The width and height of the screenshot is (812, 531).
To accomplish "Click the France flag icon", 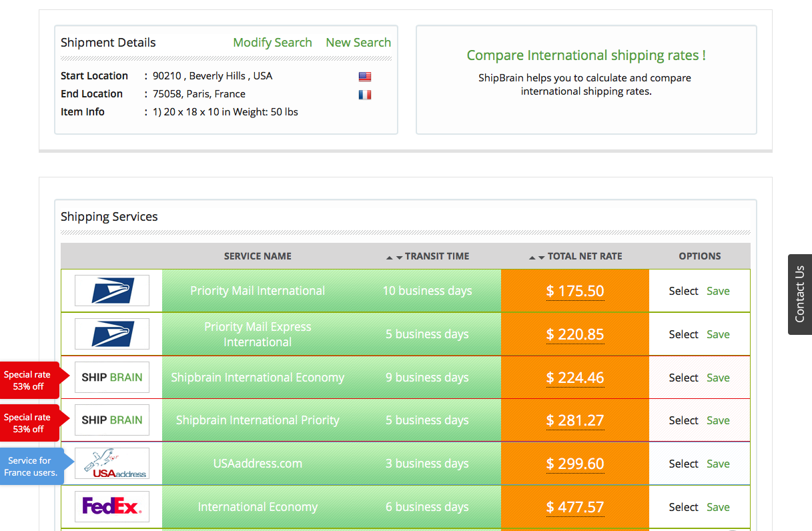I will 364,95.
